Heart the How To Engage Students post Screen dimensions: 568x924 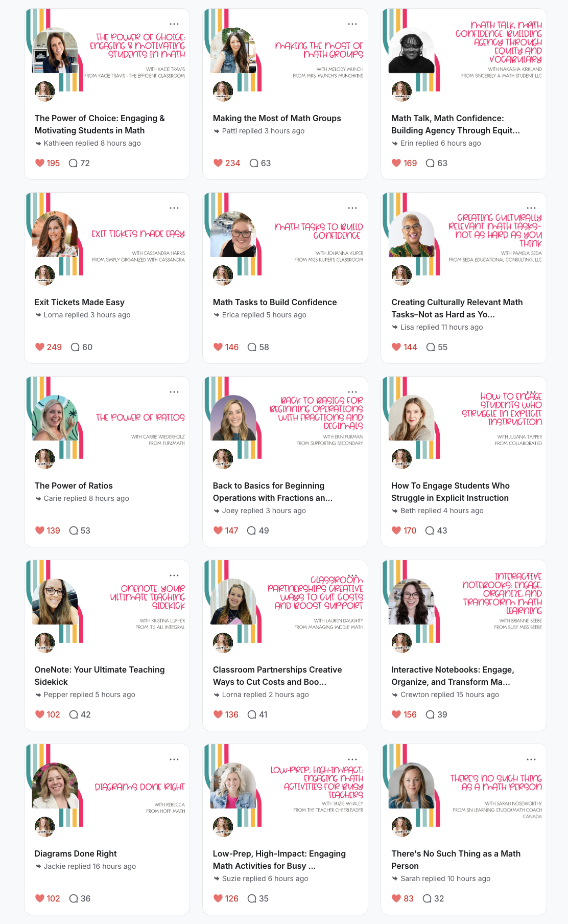pyautogui.click(x=396, y=530)
